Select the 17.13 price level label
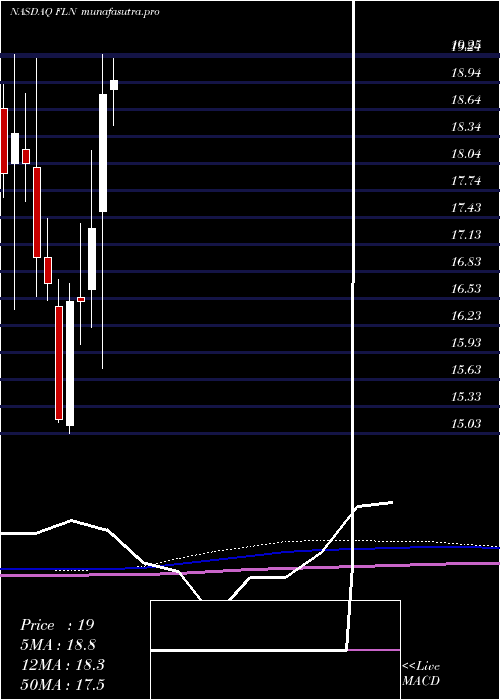Viewport: 500px width, 700px height. click(x=466, y=235)
